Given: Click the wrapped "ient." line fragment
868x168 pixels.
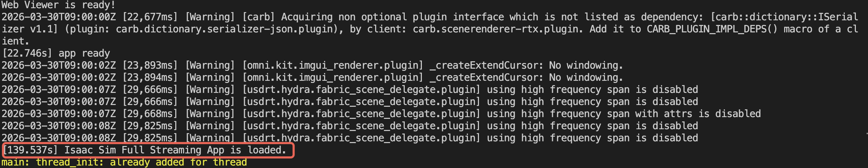Looking at the screenshot, I should (x=16, y=41).
